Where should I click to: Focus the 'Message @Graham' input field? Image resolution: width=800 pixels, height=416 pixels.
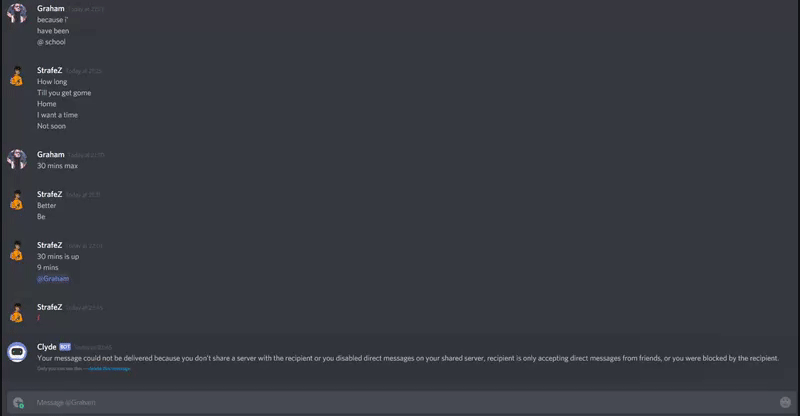[x=403, y=403]
